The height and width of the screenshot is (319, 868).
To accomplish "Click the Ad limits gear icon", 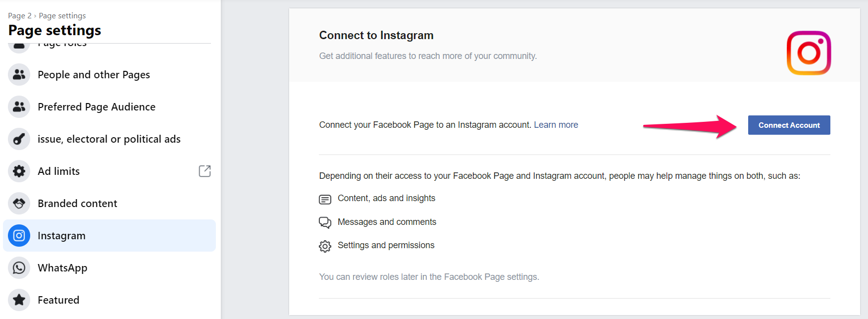I will pos(19,171).
